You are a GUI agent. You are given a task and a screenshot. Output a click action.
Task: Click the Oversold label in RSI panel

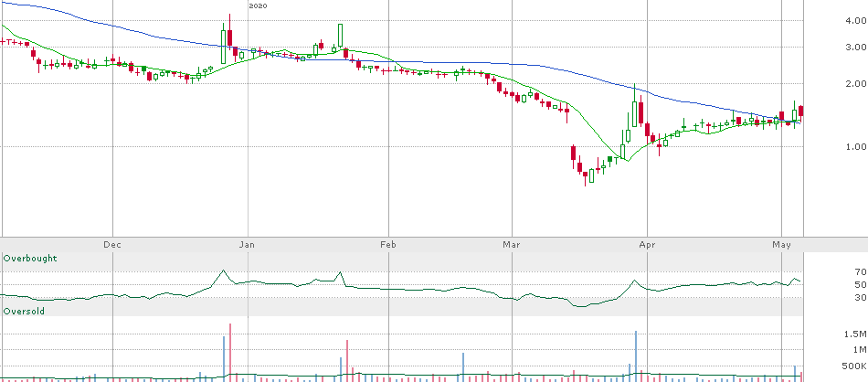(25, 312)
